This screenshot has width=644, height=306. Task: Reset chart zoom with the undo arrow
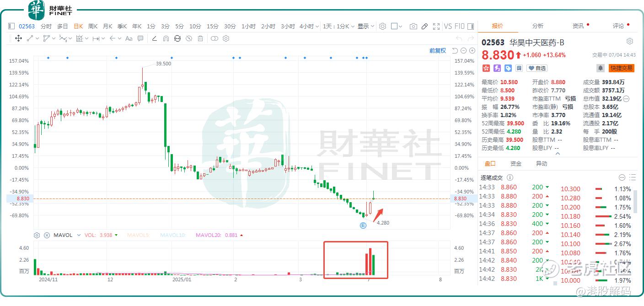click(455, 50)
